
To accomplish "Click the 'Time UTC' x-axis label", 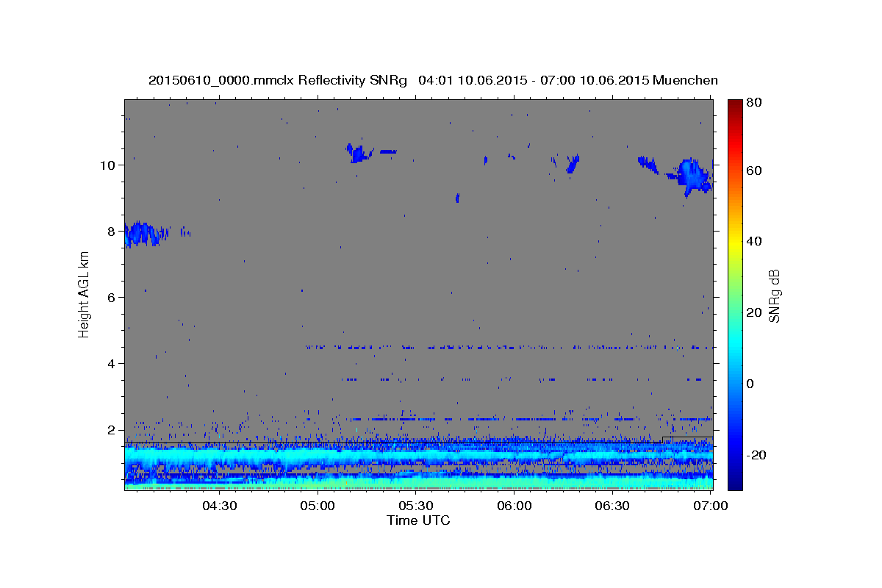I will pos(418,521).
